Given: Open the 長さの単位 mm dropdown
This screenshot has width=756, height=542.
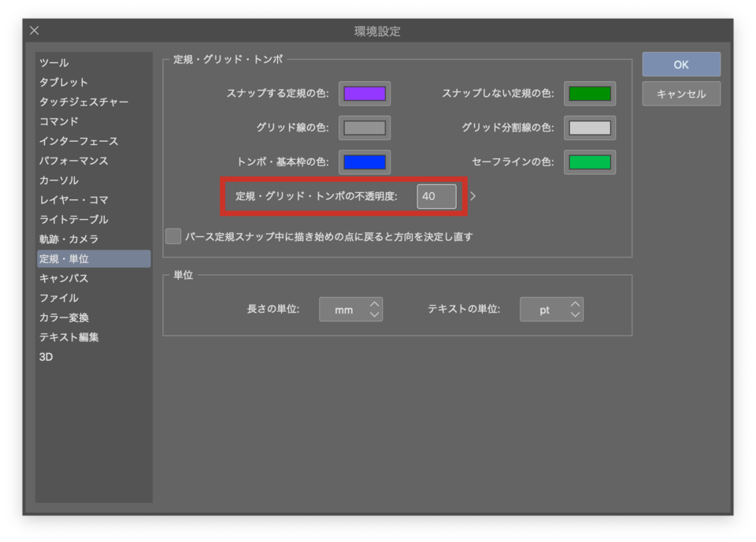Looking at the screenshot, I should pyautogui.click(x=350, y=310).
